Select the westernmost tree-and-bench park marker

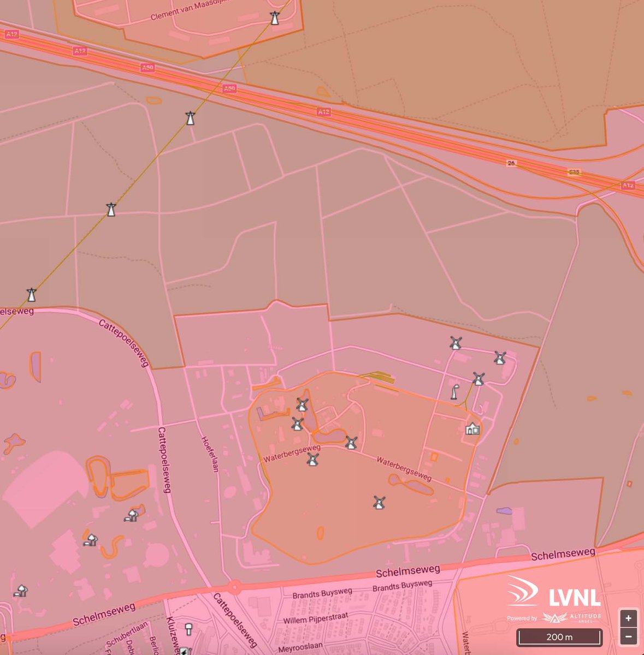pyautogui.click(x=21, y=590)
